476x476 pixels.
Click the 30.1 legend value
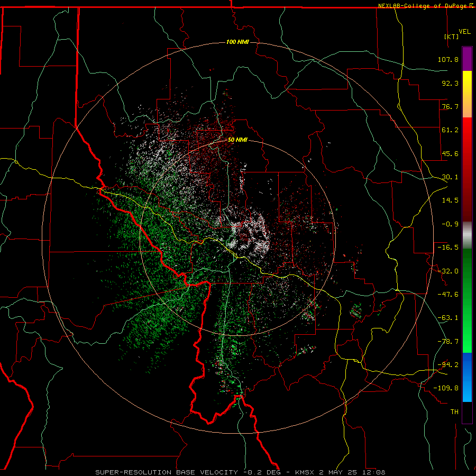[450, 177]
